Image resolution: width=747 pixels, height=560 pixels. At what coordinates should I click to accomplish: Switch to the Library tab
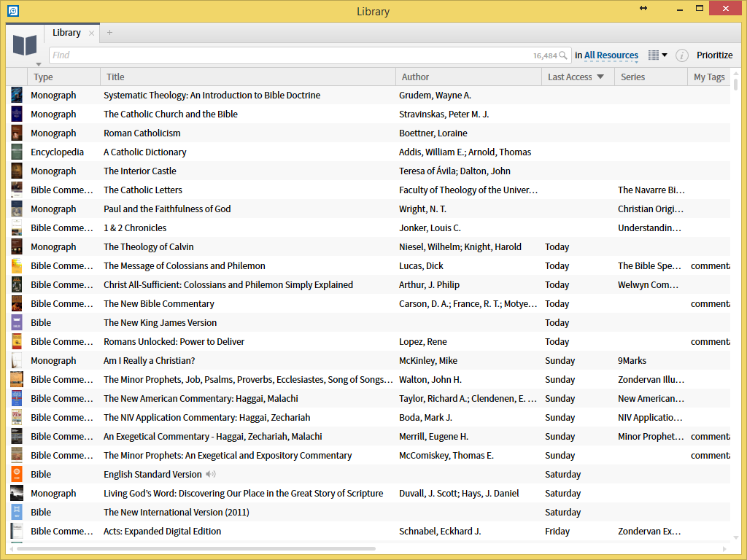66,32
